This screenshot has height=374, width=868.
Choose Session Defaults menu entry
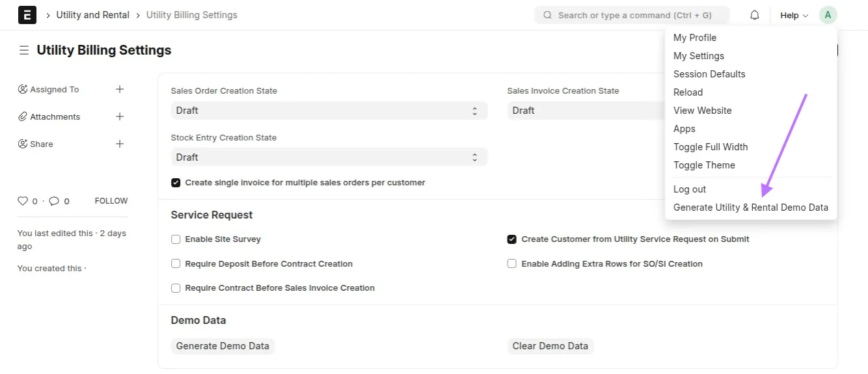(709, 74)
